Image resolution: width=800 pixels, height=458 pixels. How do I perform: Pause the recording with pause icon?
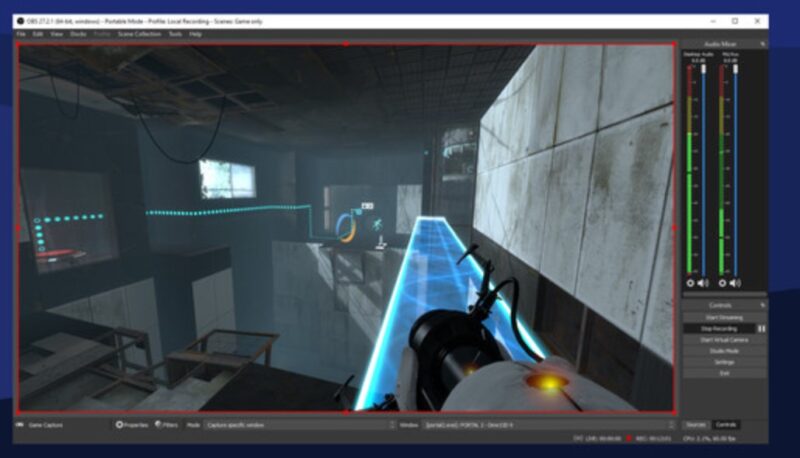761,328
